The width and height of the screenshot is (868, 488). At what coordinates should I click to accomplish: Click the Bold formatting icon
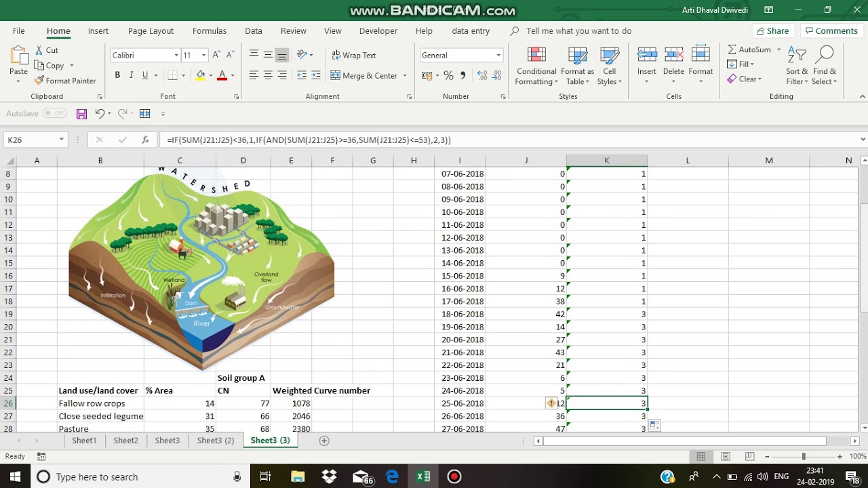[x=117, y=75]
